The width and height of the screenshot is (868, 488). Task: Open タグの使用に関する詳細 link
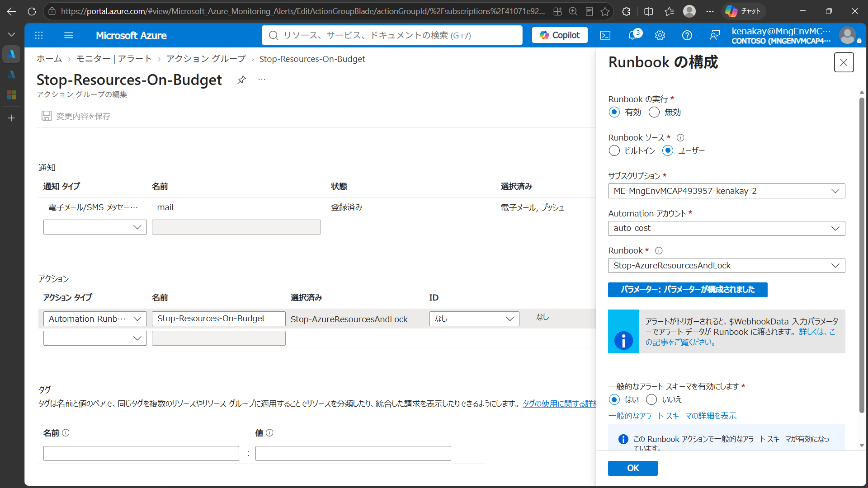coord(559,404)
